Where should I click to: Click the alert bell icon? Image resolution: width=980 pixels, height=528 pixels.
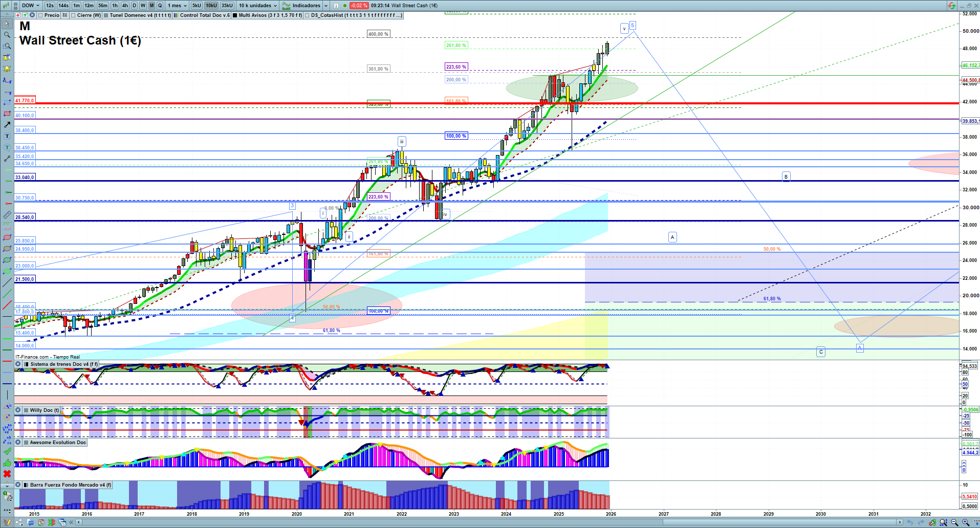[x=7, y=69]
